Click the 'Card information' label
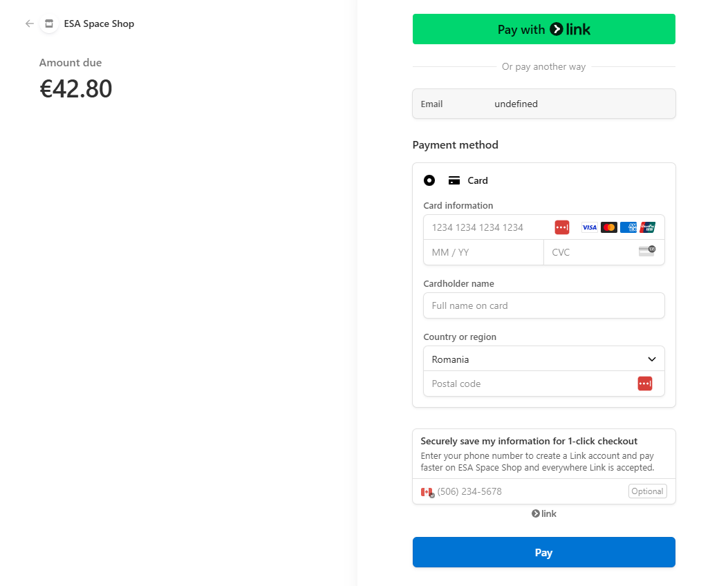Viewport: 728px width, 586px height. click(458, 205)
